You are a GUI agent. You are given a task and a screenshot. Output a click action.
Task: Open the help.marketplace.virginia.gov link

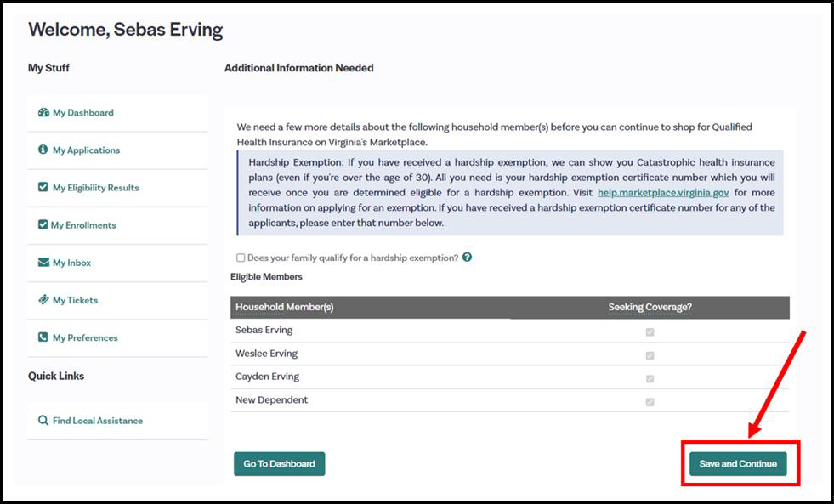[x=663, y=193]
